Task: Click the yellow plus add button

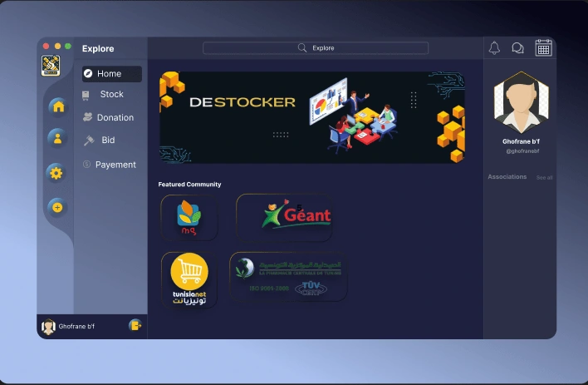Action: 57,207
